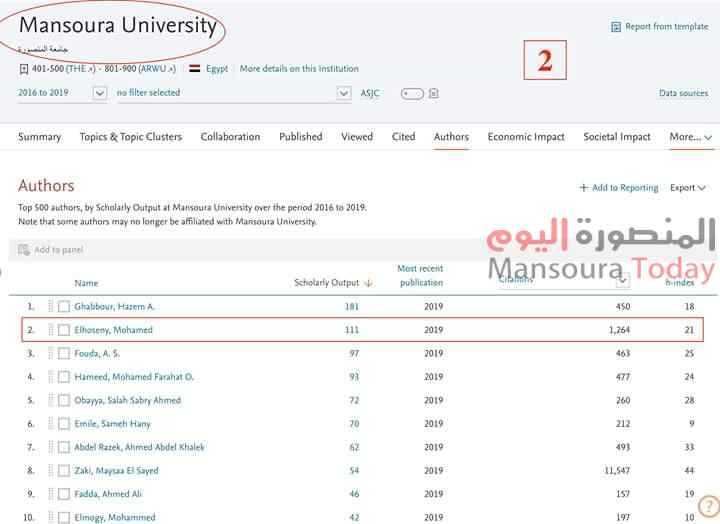Screen dimensions: 720x524
Task: Expand the More... tab menu
Action: (x=691, y=137)
